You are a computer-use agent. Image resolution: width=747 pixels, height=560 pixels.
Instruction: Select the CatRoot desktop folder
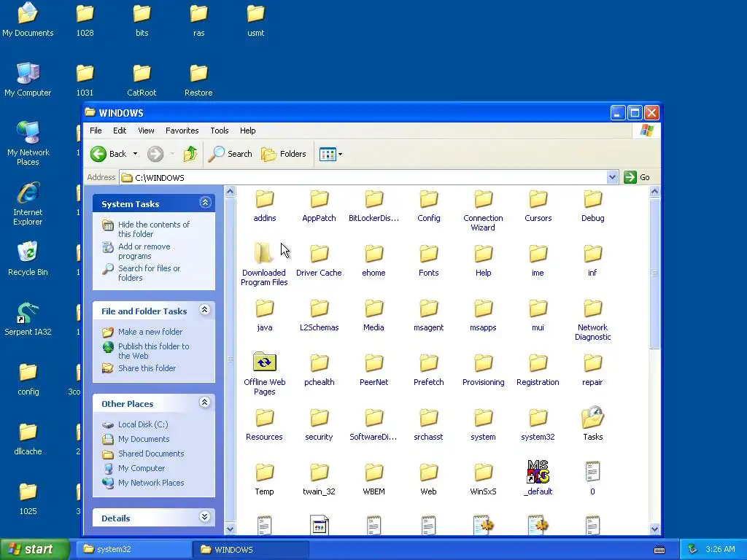[x=142, y=80]
